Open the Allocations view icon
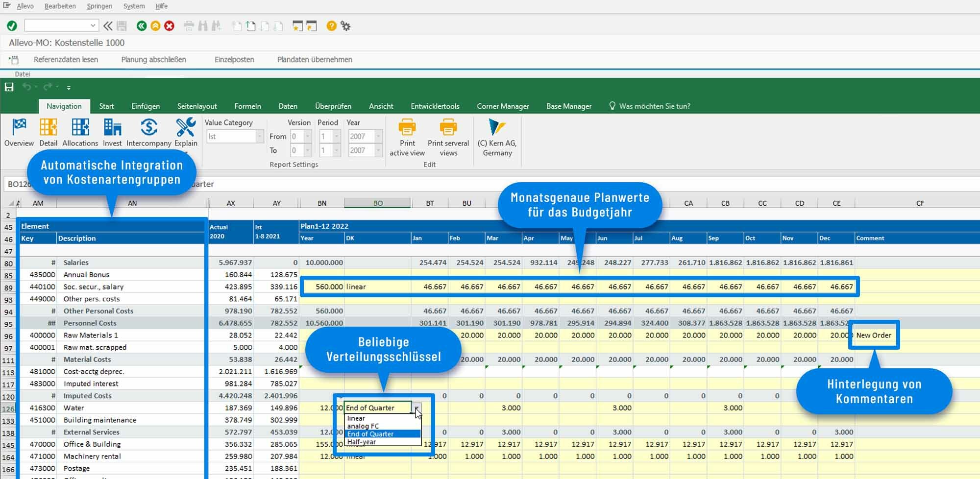 80,132
